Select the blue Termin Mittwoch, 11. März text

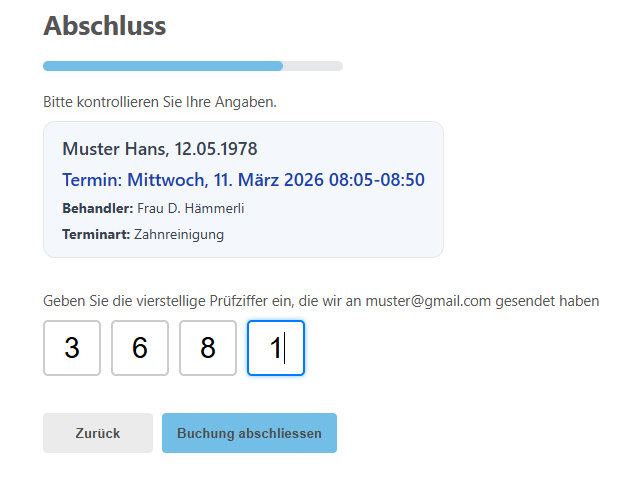198,180
